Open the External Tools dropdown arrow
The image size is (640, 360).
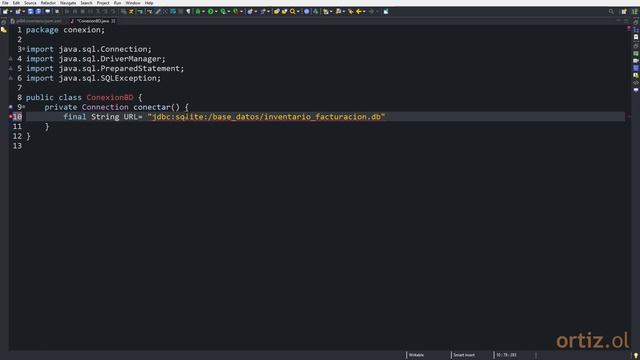coord(241,11)
